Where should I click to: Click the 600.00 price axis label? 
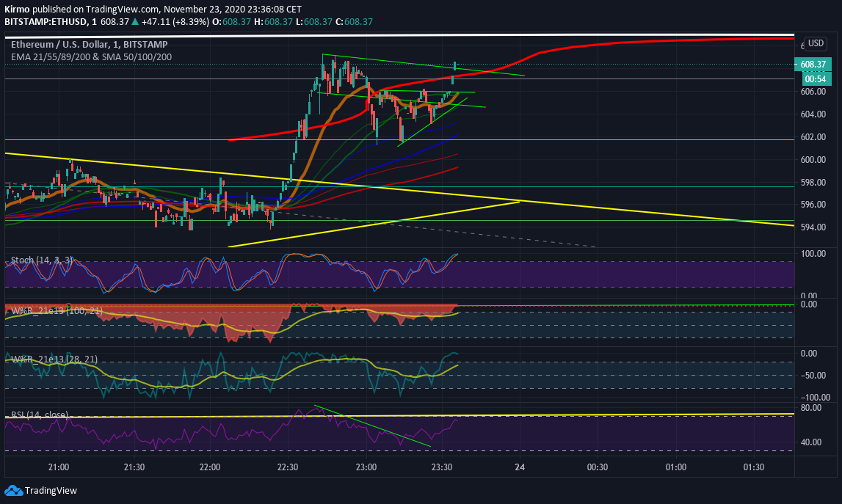(x=813, y=159)
